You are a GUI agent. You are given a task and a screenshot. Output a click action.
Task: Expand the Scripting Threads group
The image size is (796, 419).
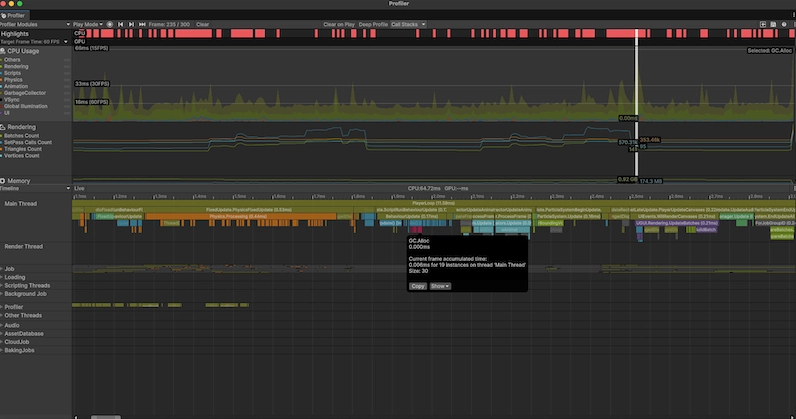(2, 285)
